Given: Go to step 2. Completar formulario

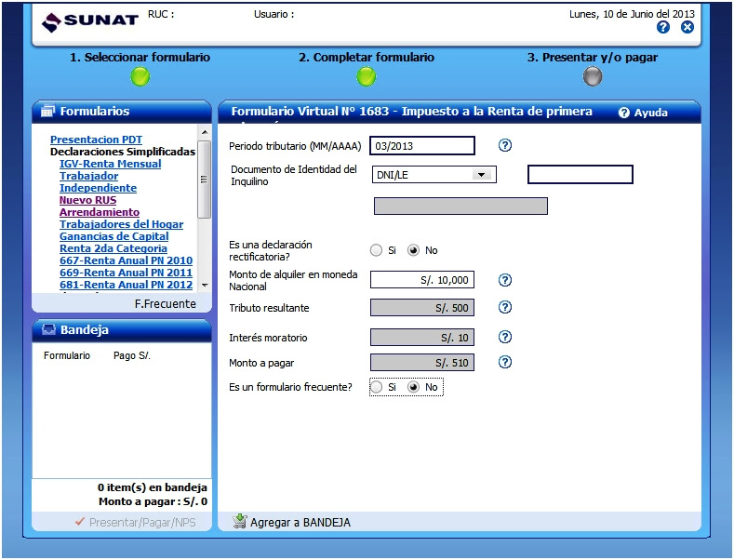Looking at the screenshot, I should 367,58.
